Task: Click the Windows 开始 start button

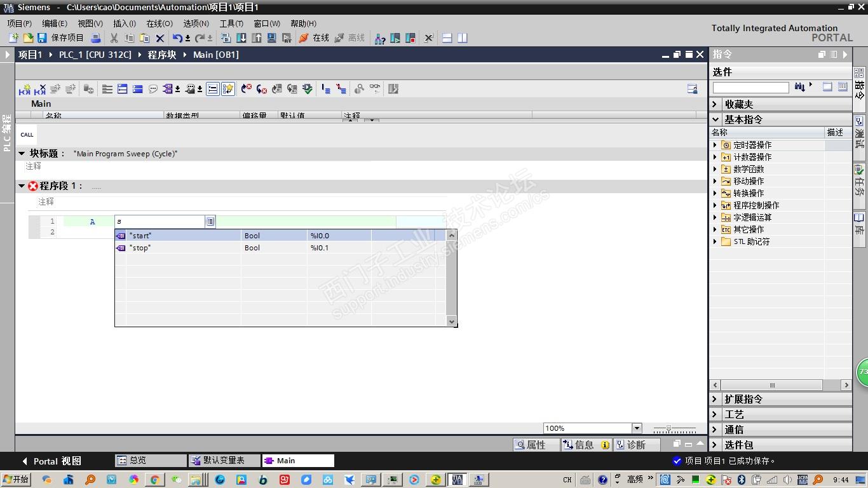Action: (x=16, y=479)
